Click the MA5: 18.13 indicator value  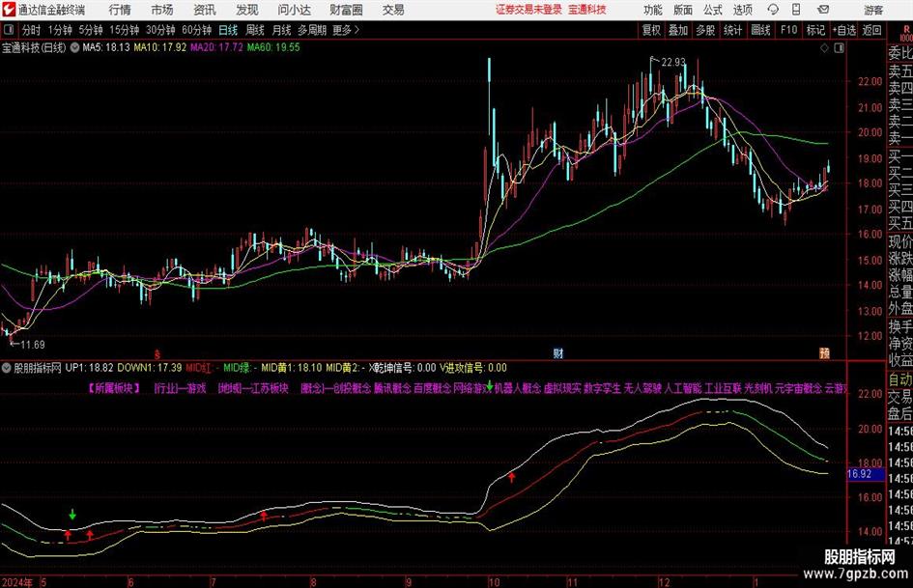pos(106,47)
